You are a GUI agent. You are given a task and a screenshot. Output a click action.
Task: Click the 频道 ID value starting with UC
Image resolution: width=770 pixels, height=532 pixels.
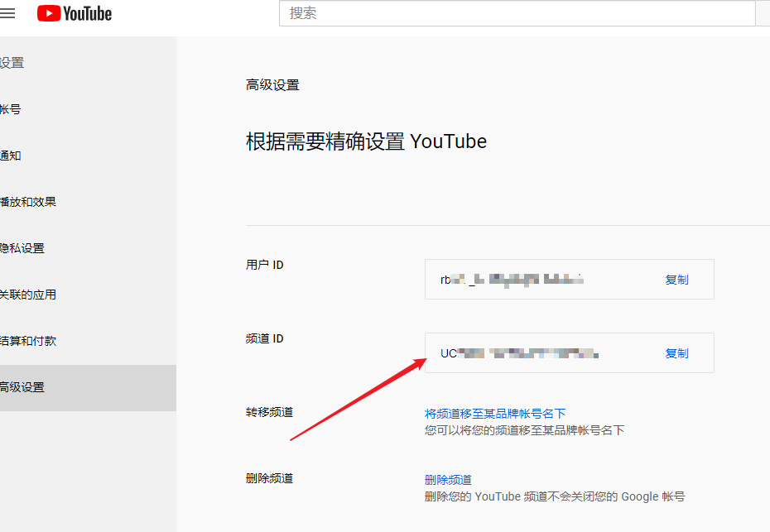519,353
